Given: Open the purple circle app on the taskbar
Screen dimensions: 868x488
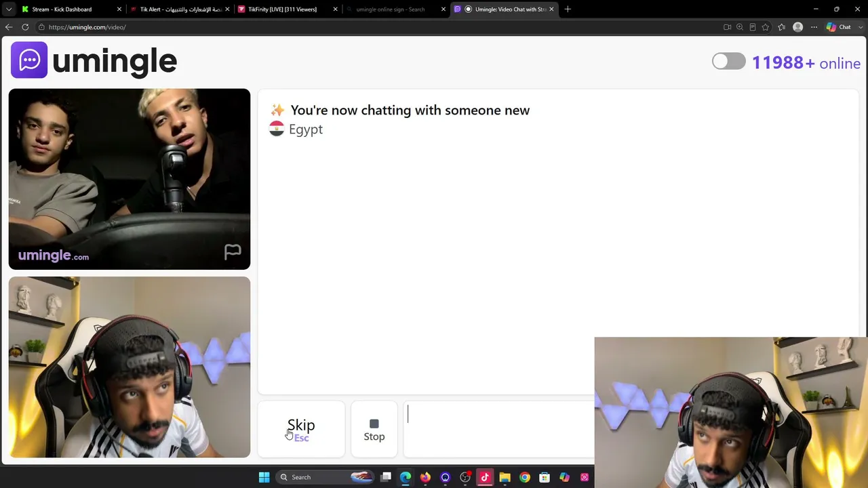Looking at the screenshot, I should (x=445, y=477).
